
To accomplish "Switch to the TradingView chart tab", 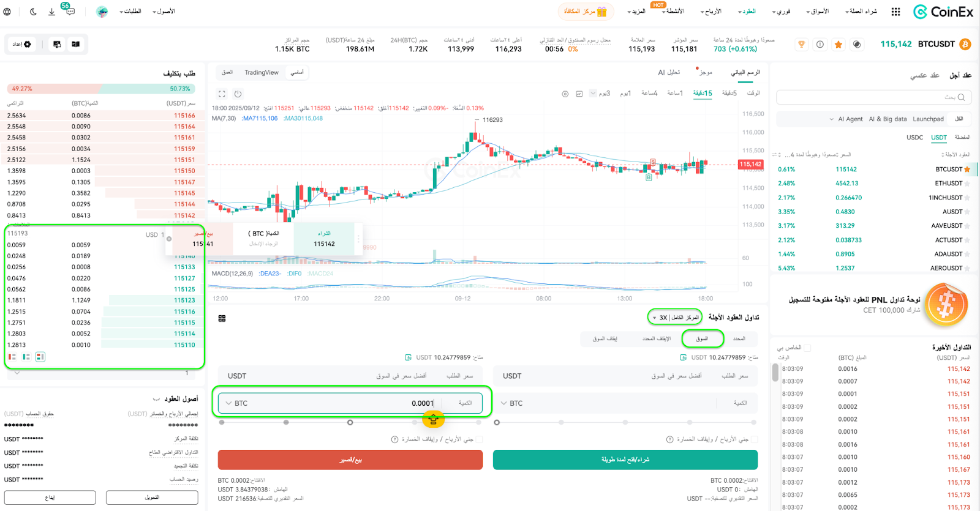I will click(x=262, y=72).
